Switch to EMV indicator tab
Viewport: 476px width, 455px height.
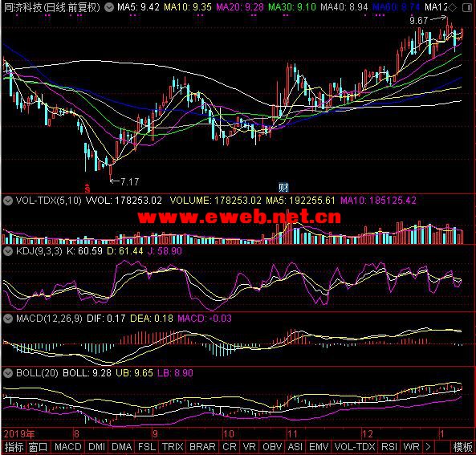coord(319,447)
